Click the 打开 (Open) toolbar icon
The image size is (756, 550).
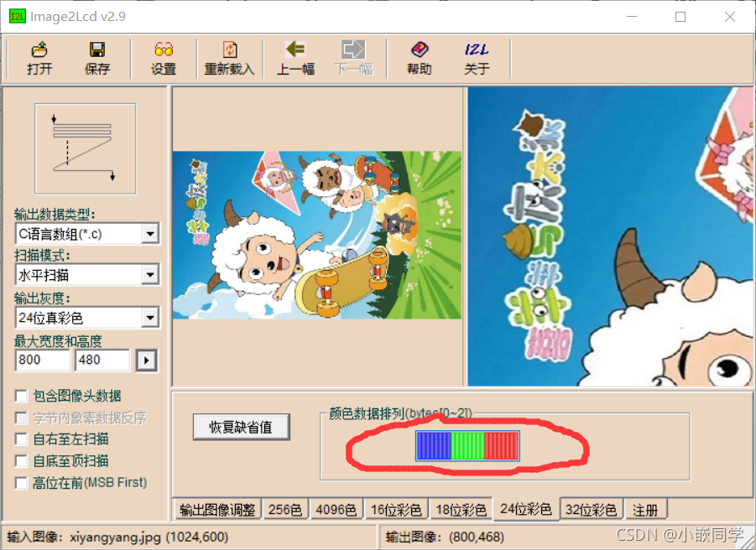click(x=39, y=49)
